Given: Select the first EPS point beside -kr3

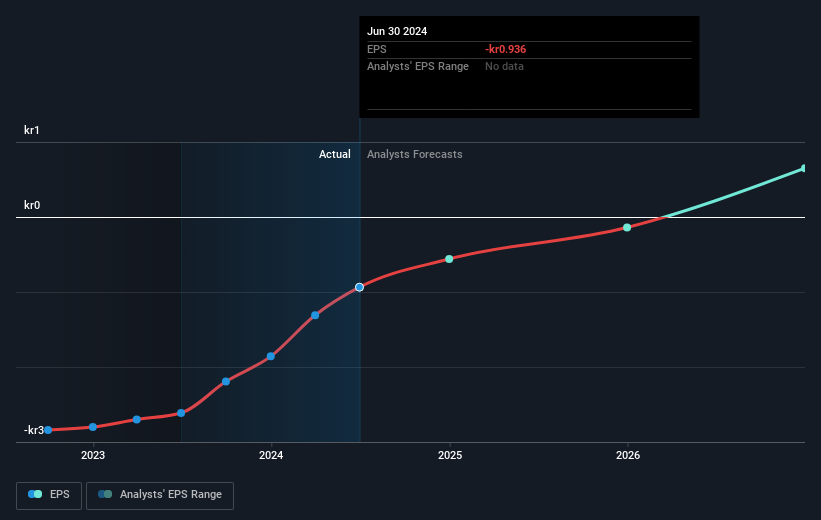Looking at the screenshot, I should (x=48, y=430).
